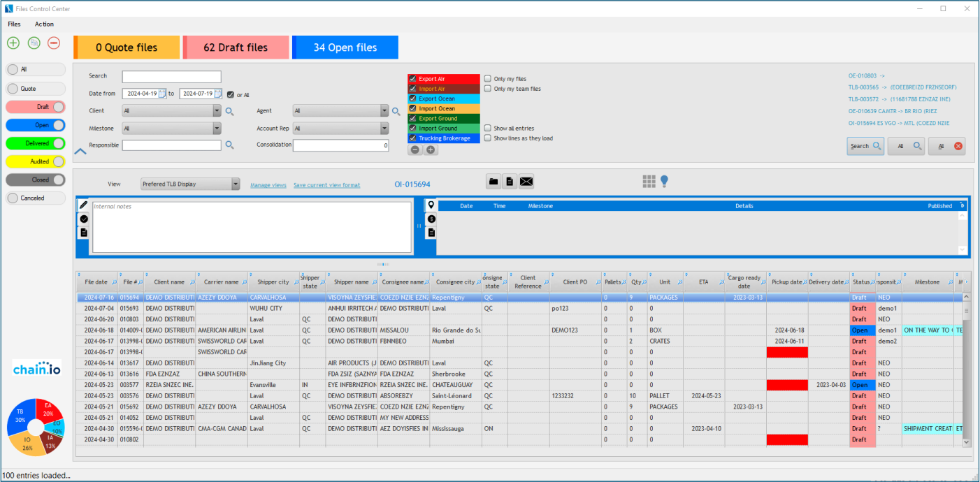Check 'Show lines as they load'
Image resolution: width=980 pixels, height=482 pixels.
488,138
